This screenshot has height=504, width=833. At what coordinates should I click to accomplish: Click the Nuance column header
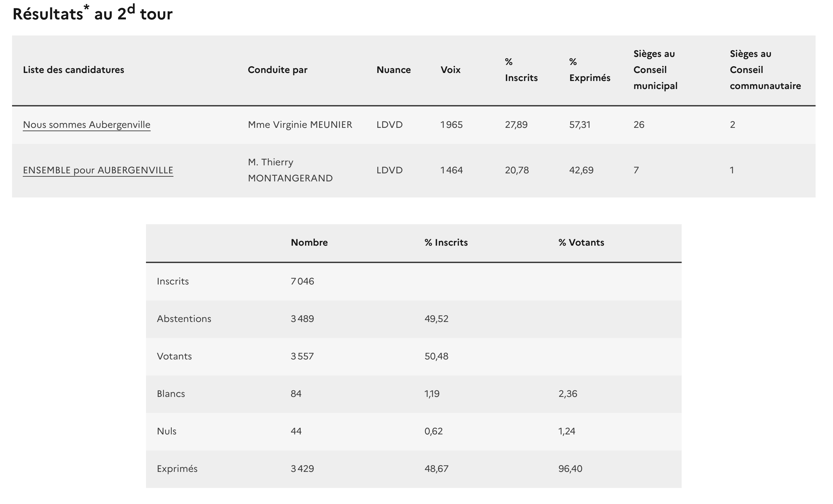393,70
